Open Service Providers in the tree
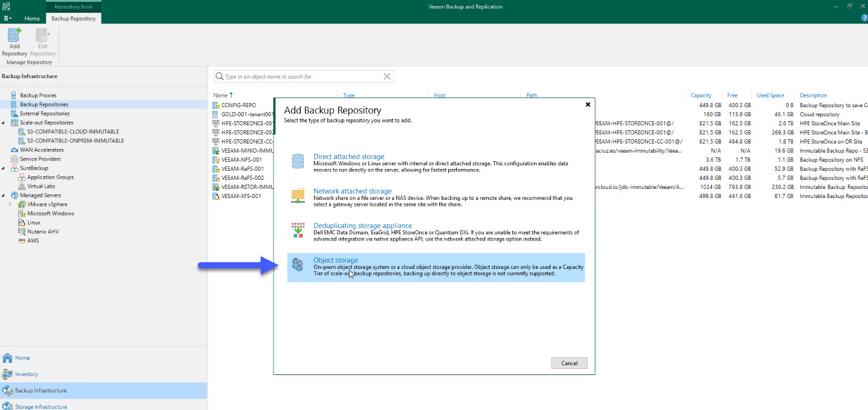Viewport: 868px width, 410px height. [40, 159]
